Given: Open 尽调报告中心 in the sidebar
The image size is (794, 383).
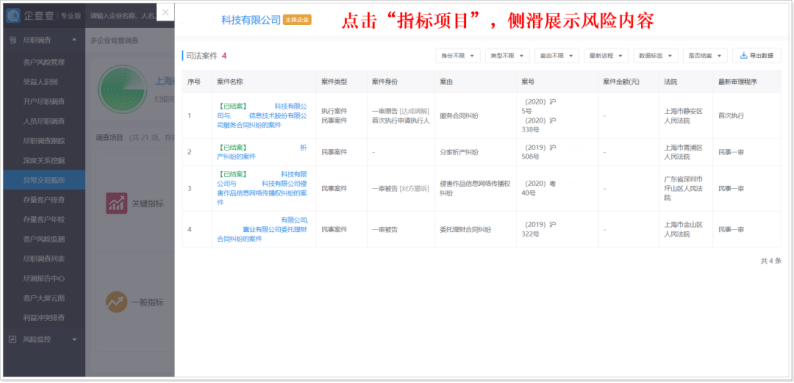Looking at the screenshot, I should [x=44, y=279].
